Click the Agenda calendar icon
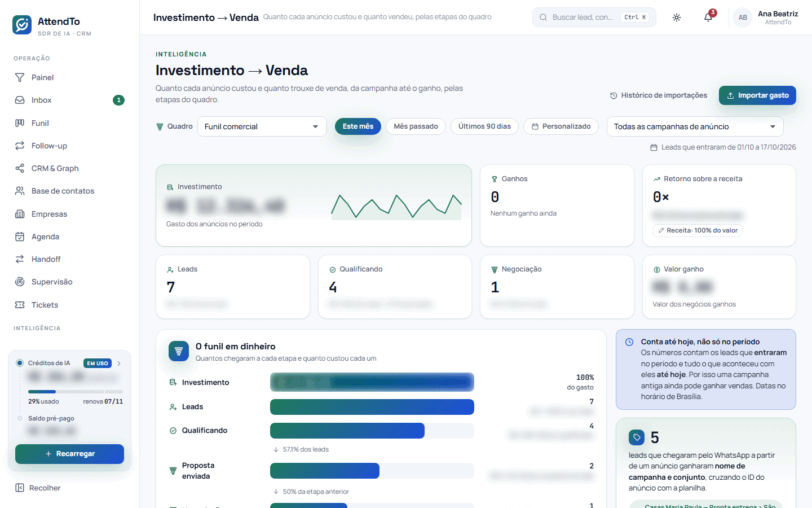 coord(20,237)
